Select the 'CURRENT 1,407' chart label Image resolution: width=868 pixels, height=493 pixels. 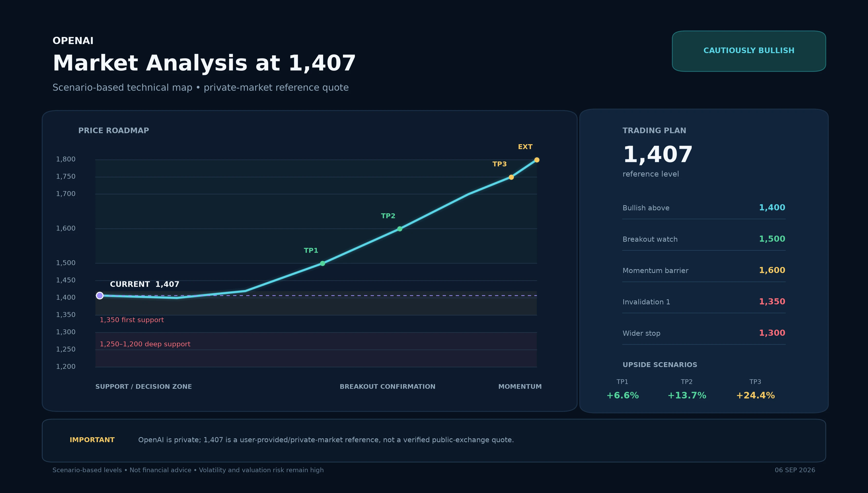(x=145, y=284)
